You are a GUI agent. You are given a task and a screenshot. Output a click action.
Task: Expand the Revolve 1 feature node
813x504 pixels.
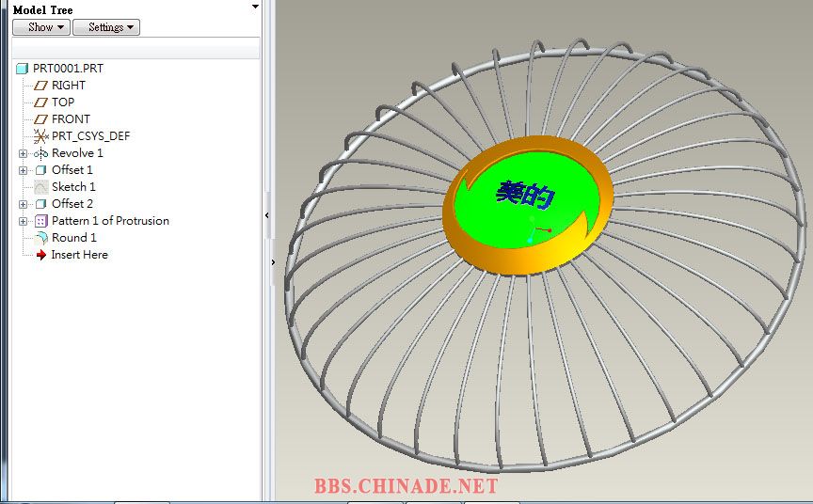(x=23, y=153)
